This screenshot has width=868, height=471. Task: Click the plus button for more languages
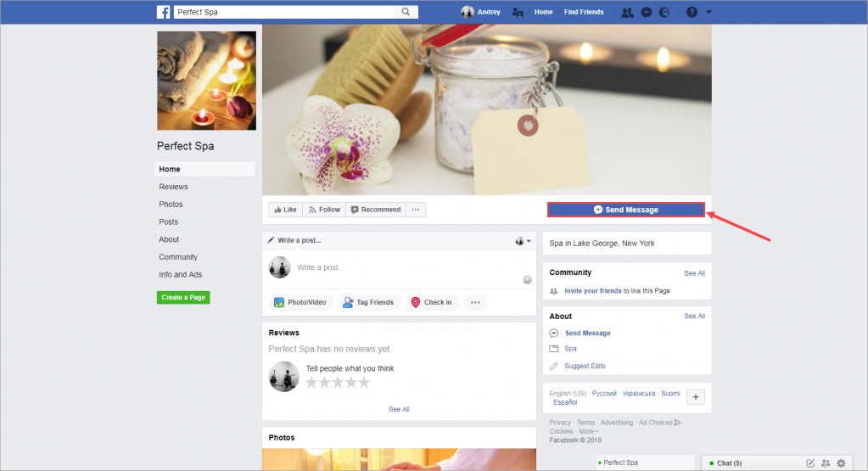pos(696,397)
